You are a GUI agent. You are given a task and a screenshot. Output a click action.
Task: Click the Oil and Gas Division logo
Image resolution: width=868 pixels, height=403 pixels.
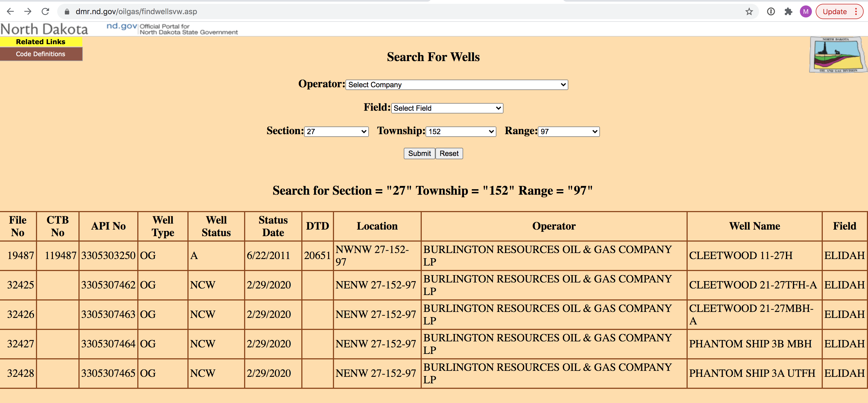(838, 55)
